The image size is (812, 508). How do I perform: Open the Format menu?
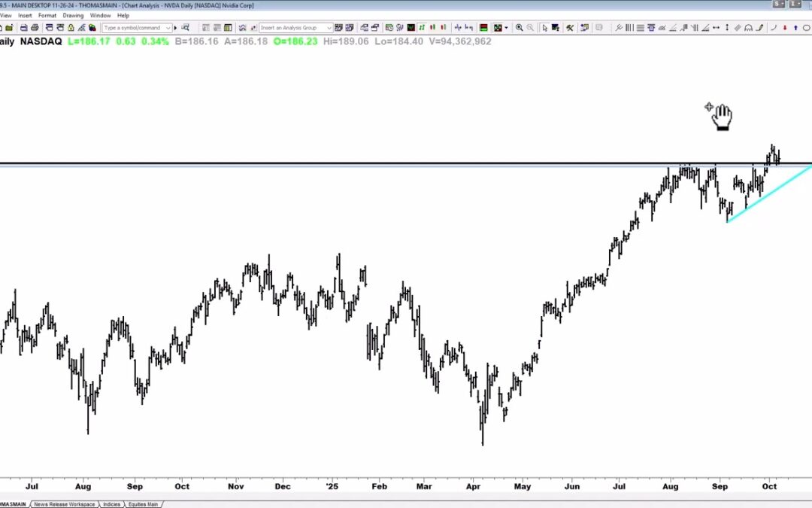point(47,15)
